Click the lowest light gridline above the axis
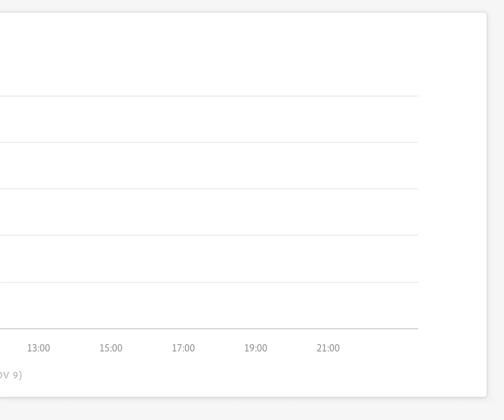504x420 pixels. tap(209, 282)
